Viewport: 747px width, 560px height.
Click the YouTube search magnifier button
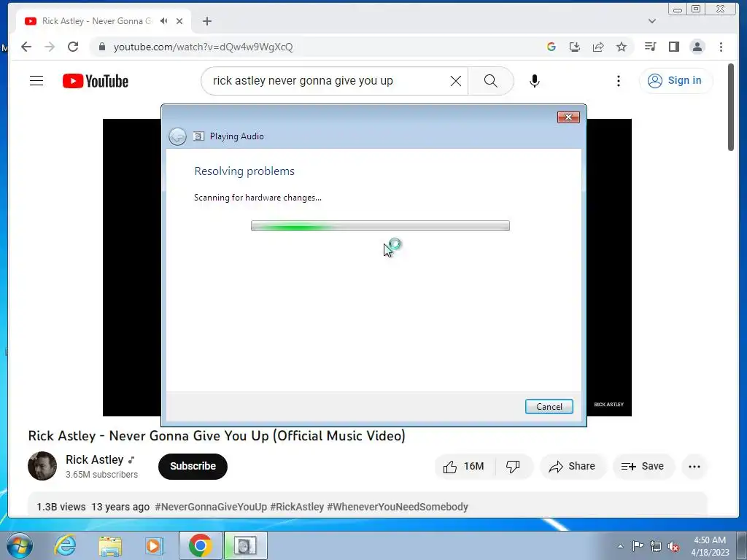[491, 81]
